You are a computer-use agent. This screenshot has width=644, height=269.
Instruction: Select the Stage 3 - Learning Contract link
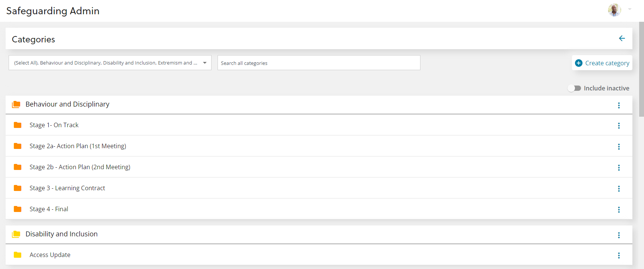pyautogui.click(x=67, y=188)
